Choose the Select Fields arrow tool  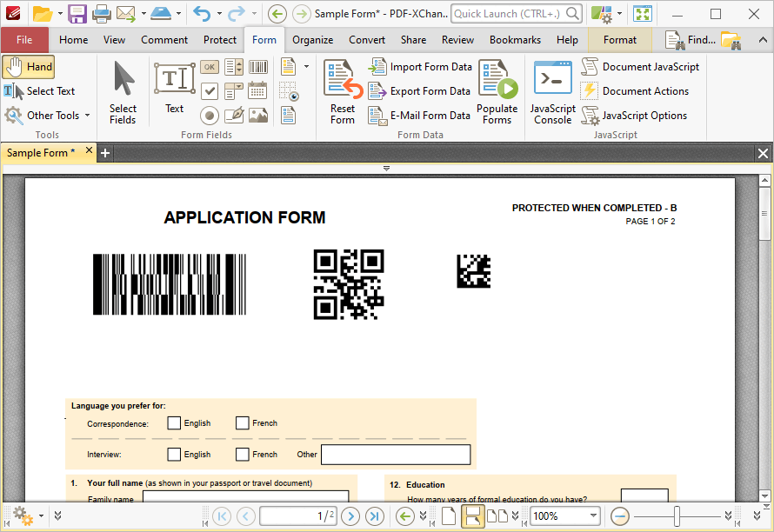pyautogui.click(x=123, y=93)
